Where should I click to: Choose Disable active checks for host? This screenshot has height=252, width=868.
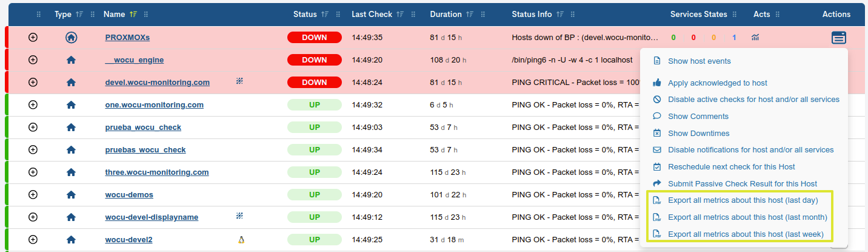point(753,99)
